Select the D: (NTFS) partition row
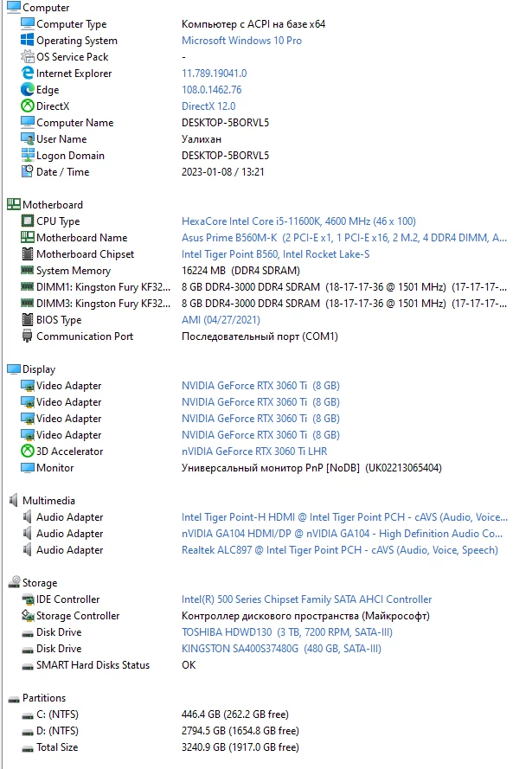 coord(160,731)
